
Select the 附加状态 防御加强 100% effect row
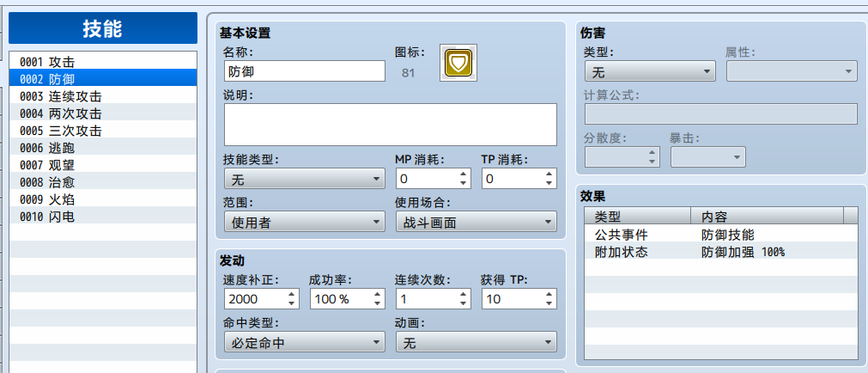(720, 252)
